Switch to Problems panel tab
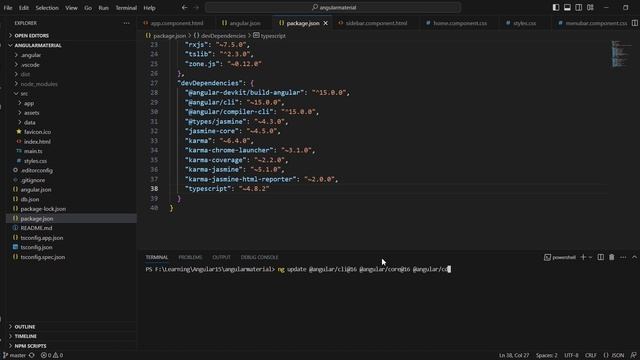The image size is (640, 360). 190,257
